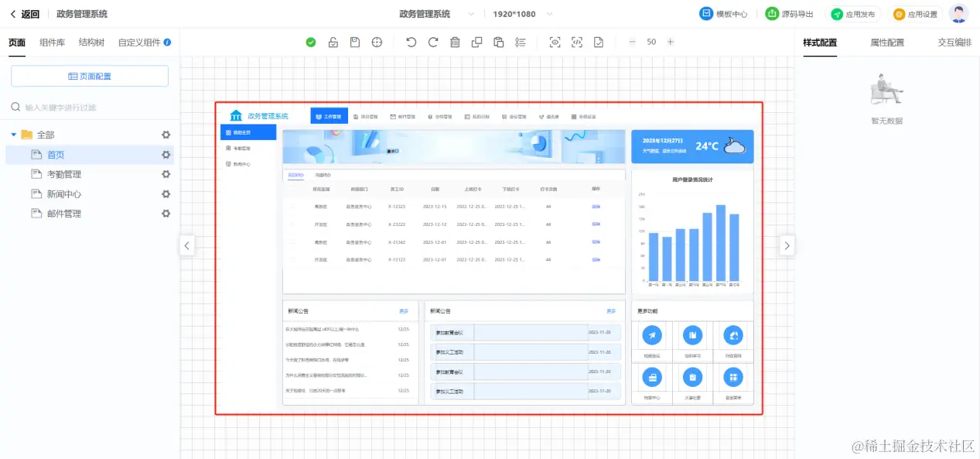The image size is (980, 459).
Task: Click the grid squares function icon
Action: pos(732,376)
